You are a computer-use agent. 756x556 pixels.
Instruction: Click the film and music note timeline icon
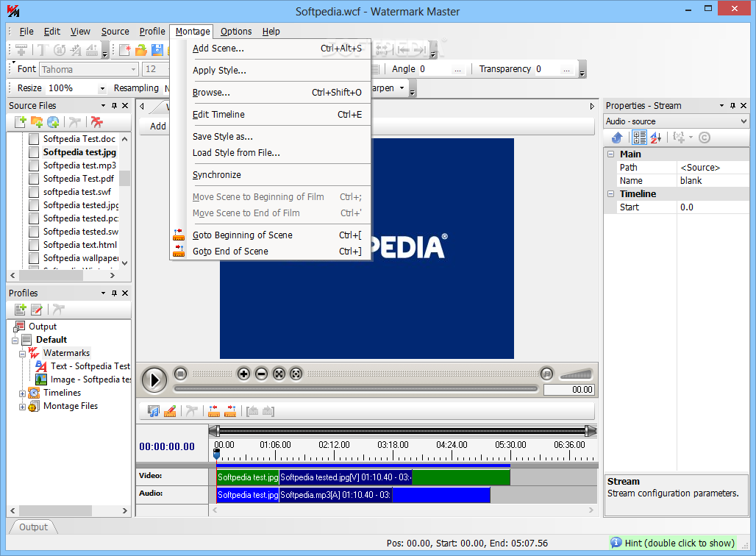(x=153, y=411)
